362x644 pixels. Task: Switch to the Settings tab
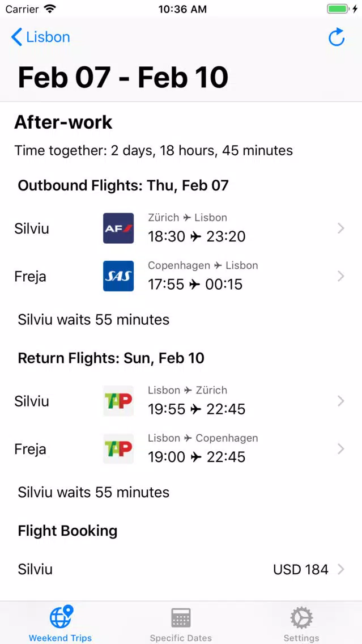point(301,622)
